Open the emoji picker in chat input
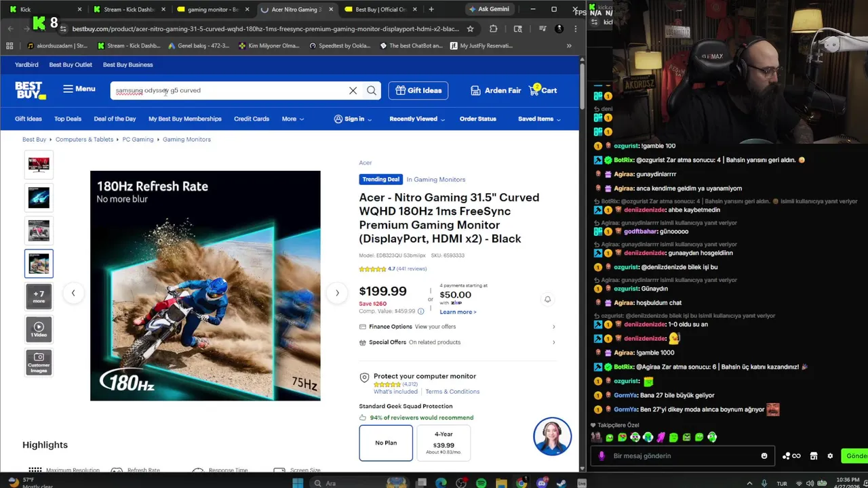The height and width of the screenshot is (488, 868). click(764, 456)
